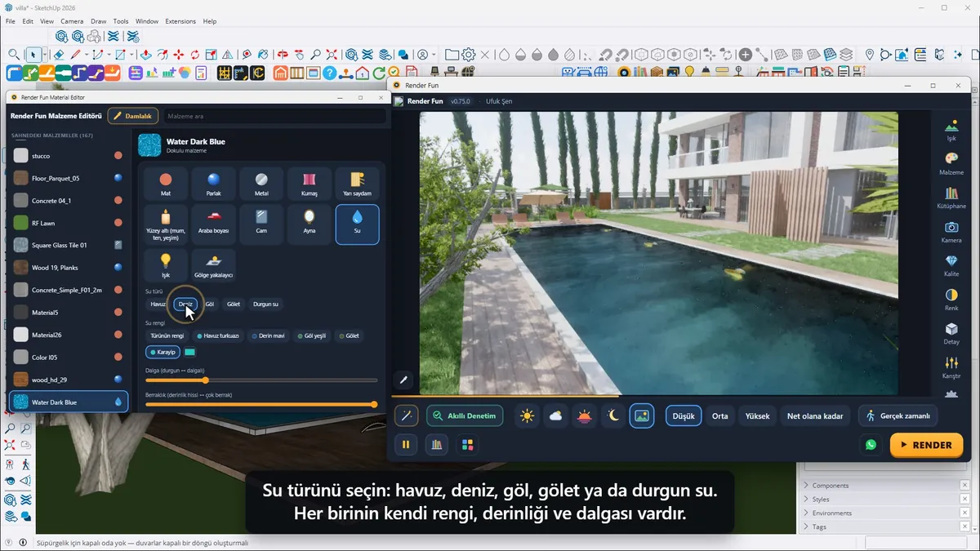The image size is (980, 551).
Task: Click the Malzeme ara search field
Action: point(274,116)
